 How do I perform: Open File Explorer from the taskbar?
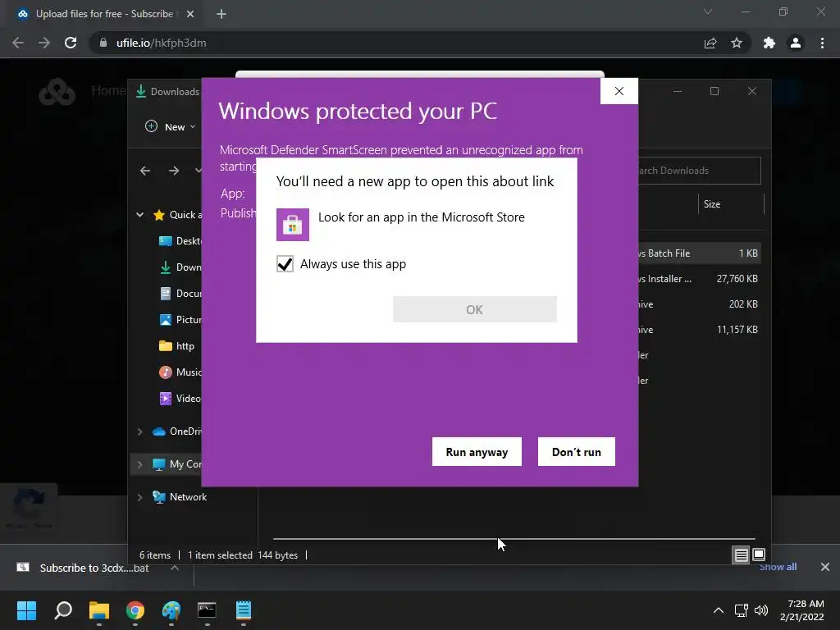coord(99,610)
